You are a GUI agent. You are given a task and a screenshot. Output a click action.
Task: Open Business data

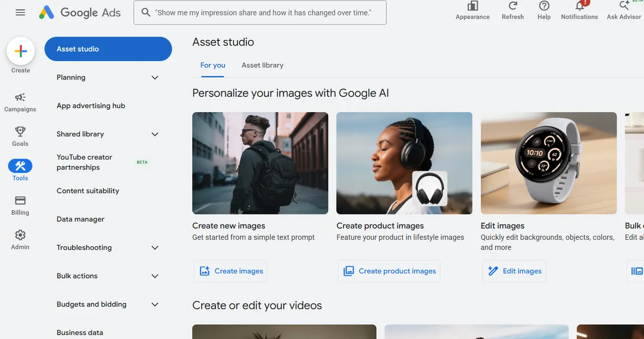pos(80,332)
